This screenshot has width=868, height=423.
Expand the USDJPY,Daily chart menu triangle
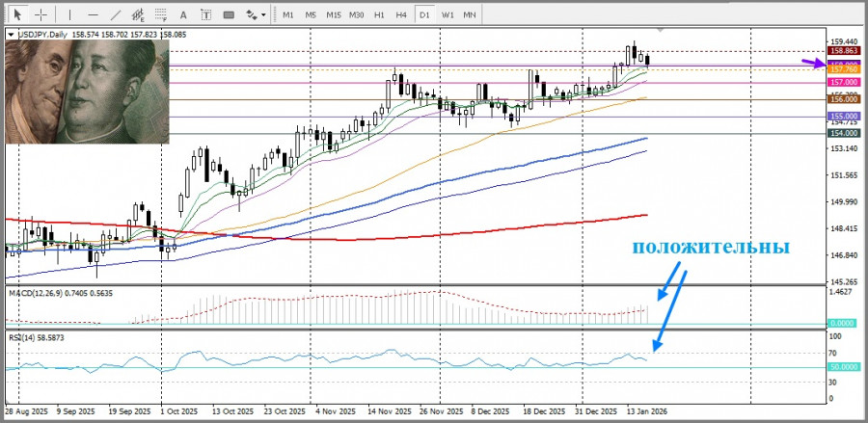[11, 35]
